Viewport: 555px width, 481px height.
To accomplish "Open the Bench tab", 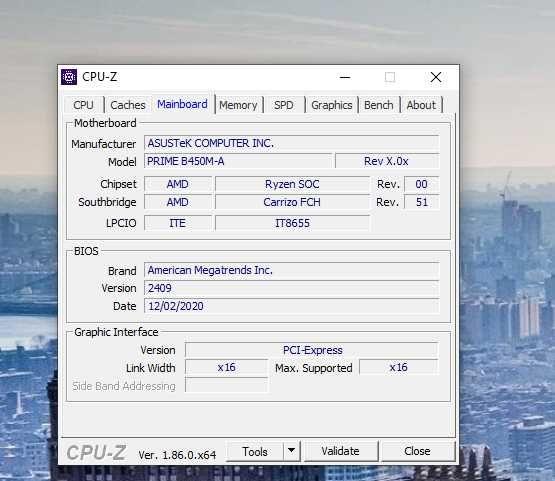I will click(379, 105).
